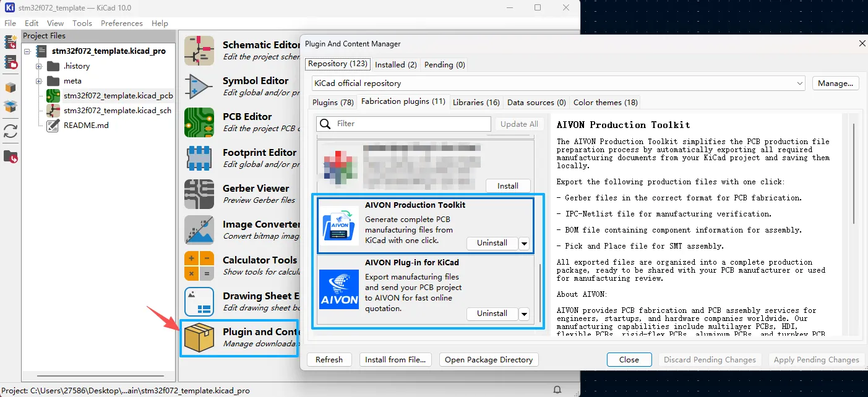Click the Unarchive Project open box icon

tap(11, 107)
